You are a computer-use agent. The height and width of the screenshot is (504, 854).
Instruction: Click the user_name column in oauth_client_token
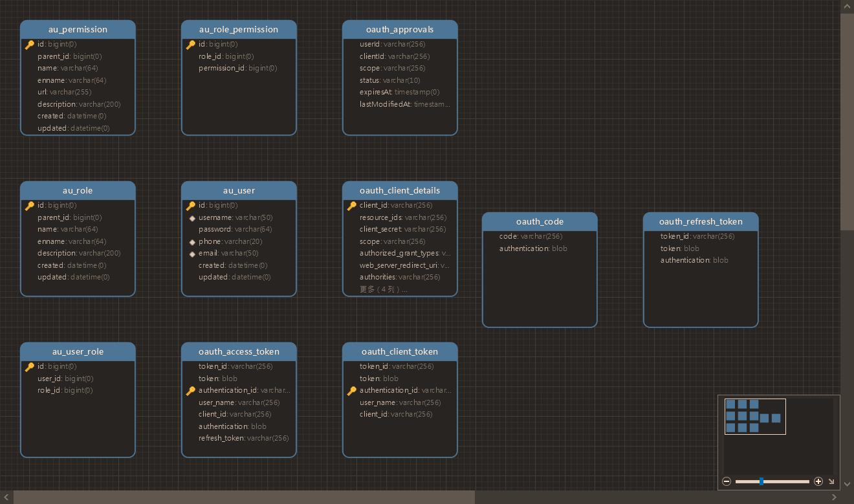(400, 402)
